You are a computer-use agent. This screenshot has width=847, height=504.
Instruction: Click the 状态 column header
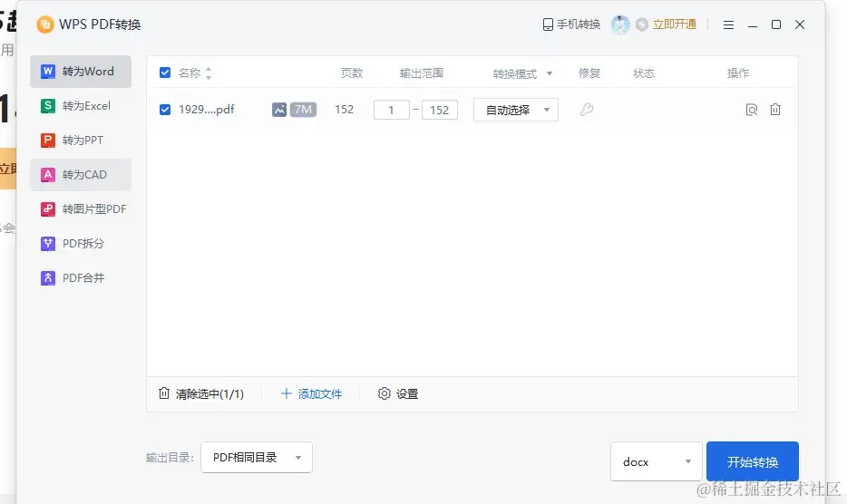tap(644, 73)
